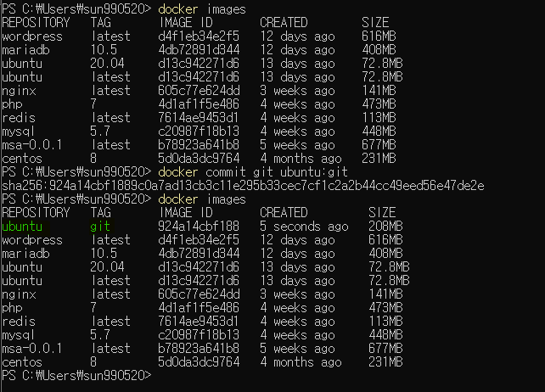
Task: Click "wordpress" in the listing after the commit
Action: (32, 240)
